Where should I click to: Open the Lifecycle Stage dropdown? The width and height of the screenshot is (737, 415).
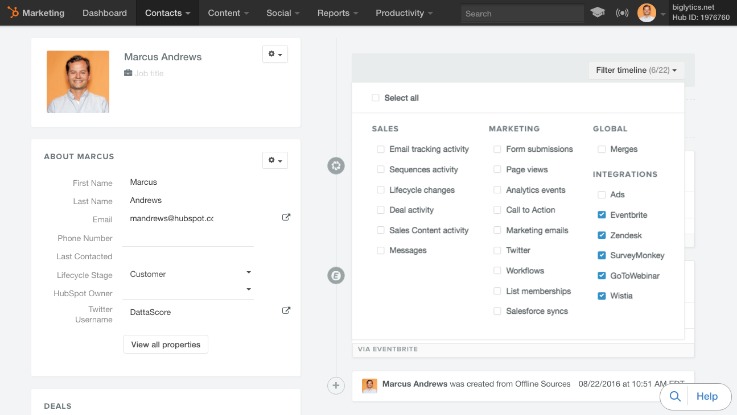click(x=249, y=272)
